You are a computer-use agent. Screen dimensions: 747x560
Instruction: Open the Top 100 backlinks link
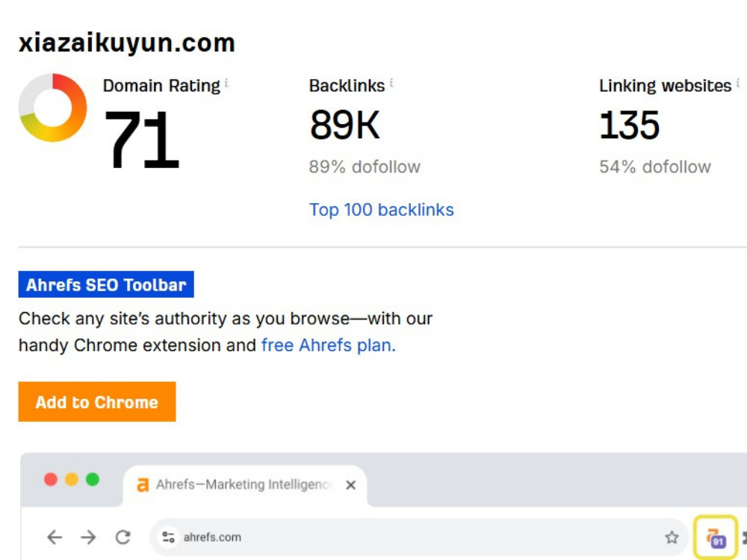click(x=381, y=210)
